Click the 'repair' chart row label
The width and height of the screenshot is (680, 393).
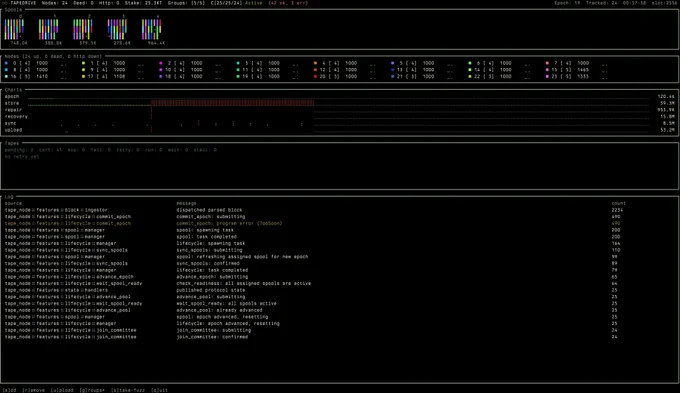click(x=13, y=110)
